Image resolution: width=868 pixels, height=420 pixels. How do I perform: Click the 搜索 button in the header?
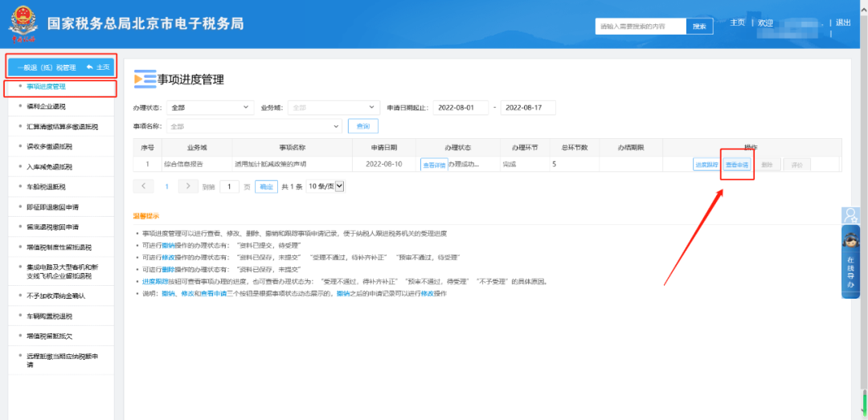699,26
